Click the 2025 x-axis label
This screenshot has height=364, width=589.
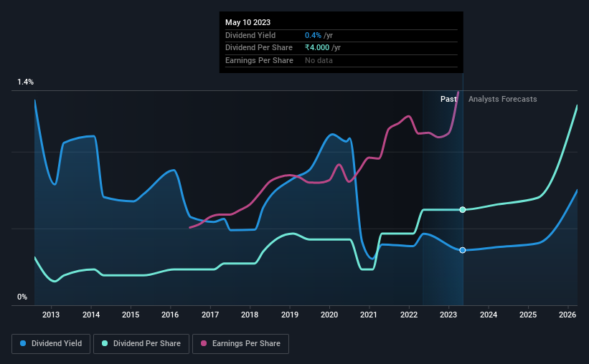tap(528, 315)
